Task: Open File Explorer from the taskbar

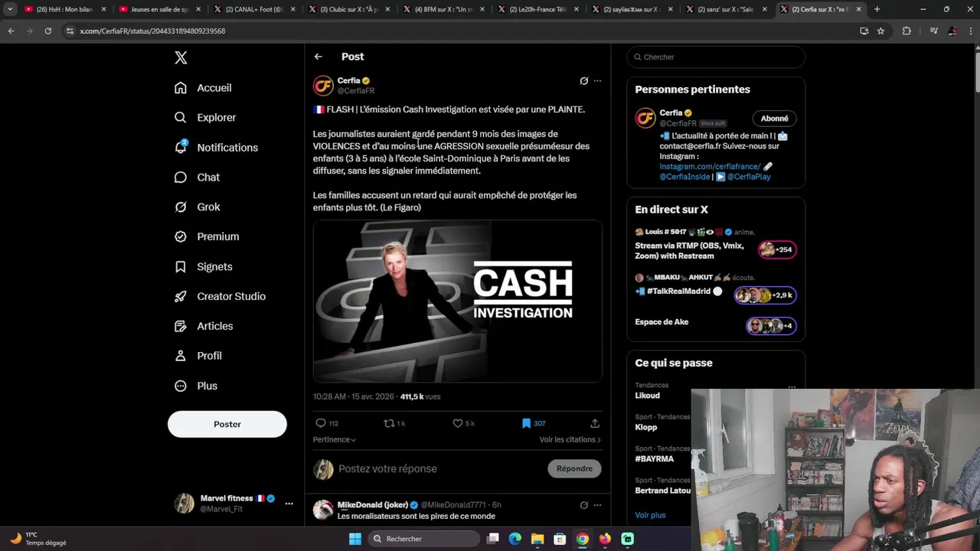Action: (537, 539)
